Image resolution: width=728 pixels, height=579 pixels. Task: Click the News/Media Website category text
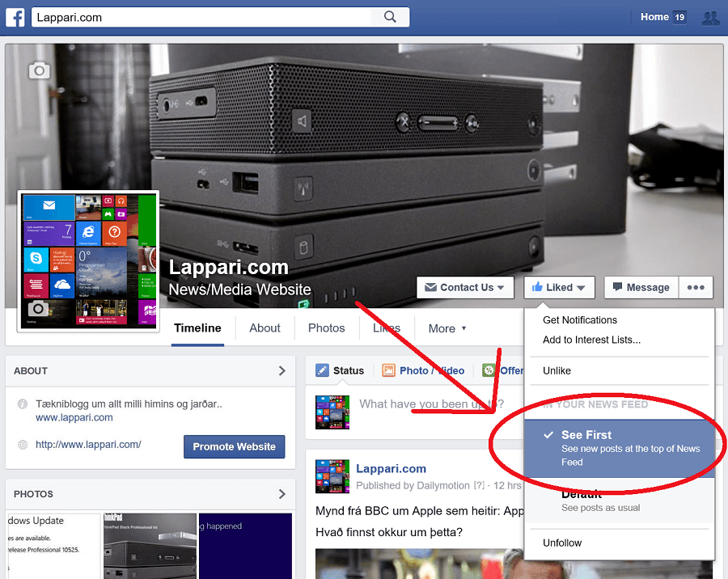[239, 289]
